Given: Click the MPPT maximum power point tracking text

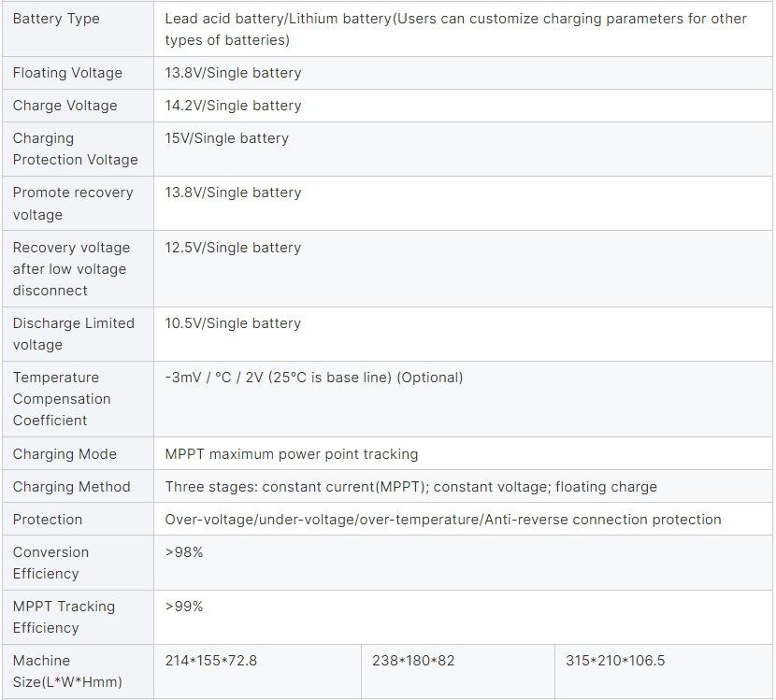Looking at the screenshot, I should (x=292, y=454).
